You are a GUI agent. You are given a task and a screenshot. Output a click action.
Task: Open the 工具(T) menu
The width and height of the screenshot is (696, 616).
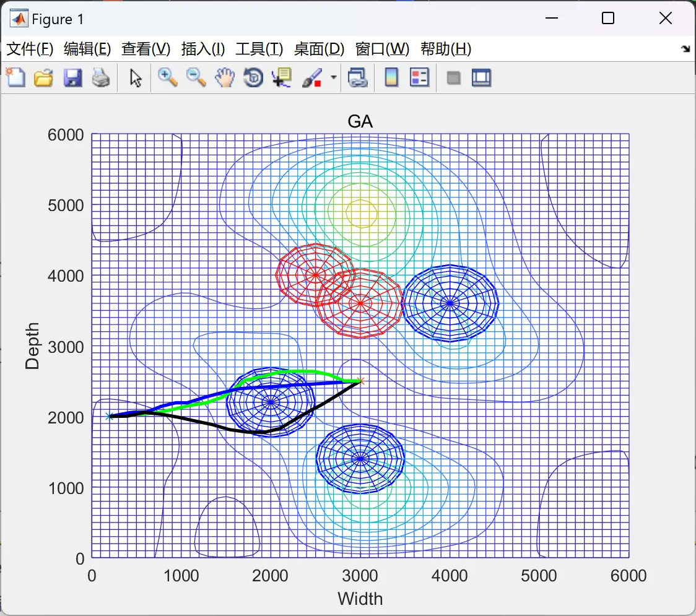259,49
